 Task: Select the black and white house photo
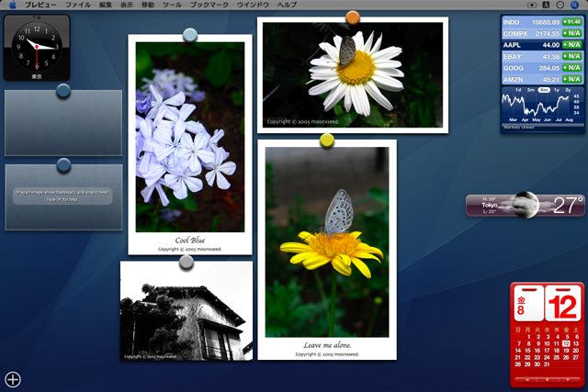[187, 314]
